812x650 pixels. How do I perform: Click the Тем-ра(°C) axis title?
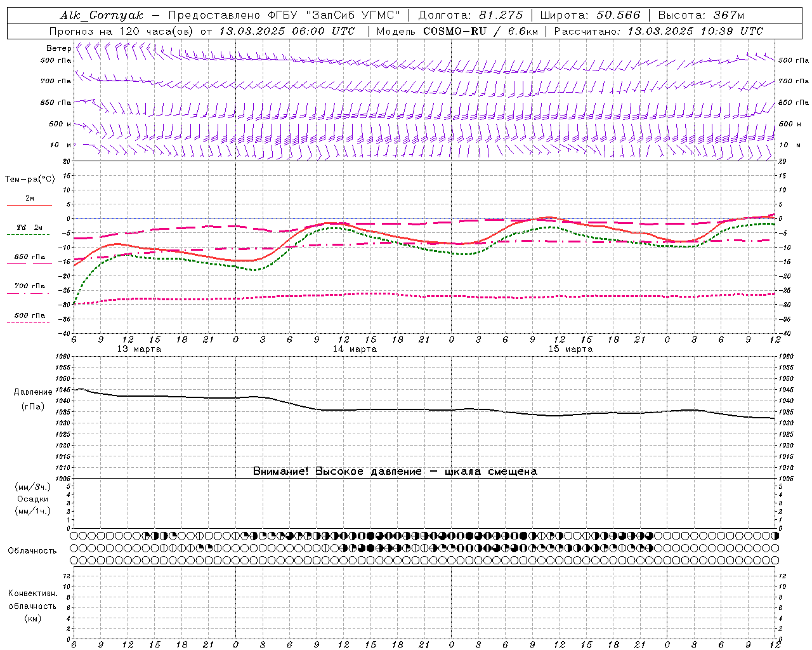pos(30,180)
